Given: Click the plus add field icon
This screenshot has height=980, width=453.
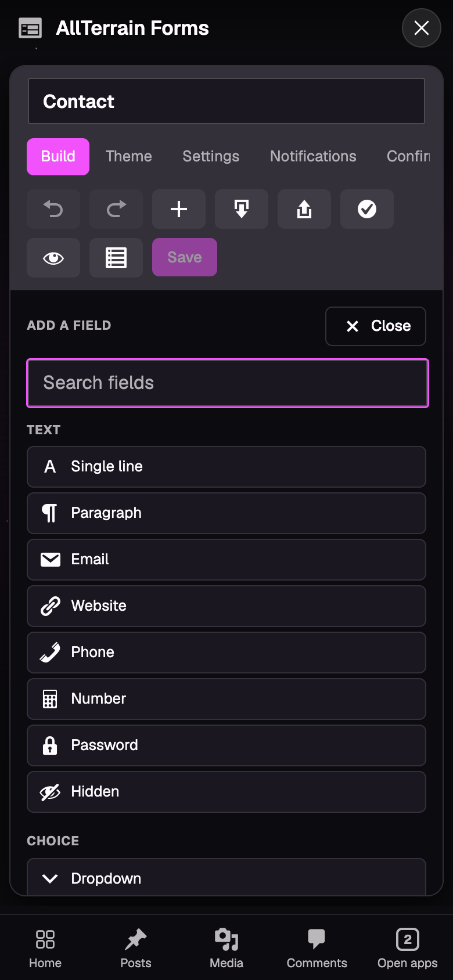Looking at the screenshot, I should click(179, 209).
